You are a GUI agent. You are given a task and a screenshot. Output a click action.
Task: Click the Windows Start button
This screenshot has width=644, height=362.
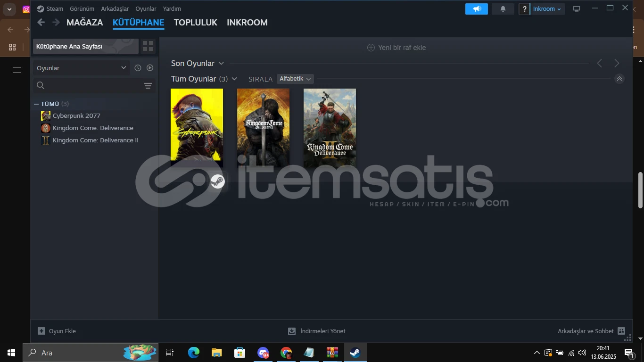click(11, 353)
